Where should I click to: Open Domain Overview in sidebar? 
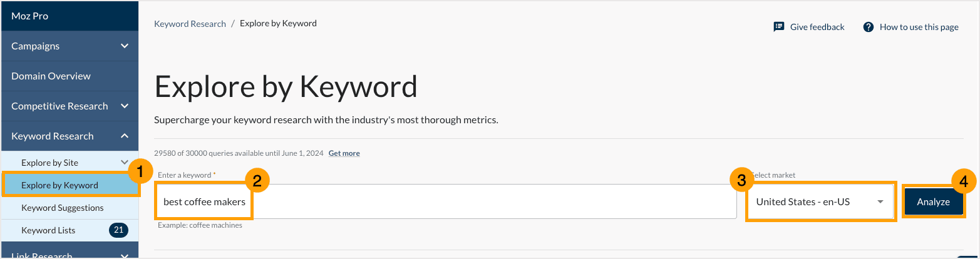(51, 76)
